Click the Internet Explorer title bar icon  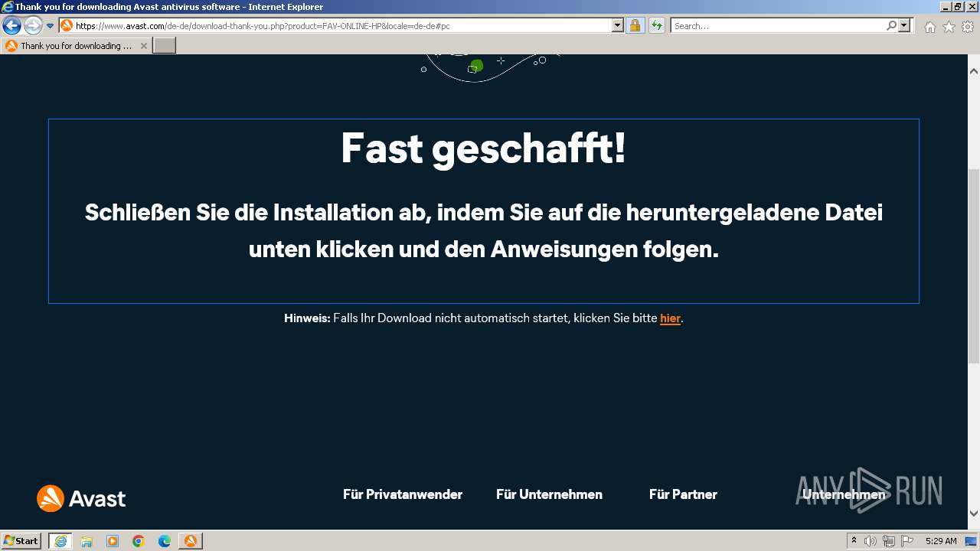tap(8, 7)
